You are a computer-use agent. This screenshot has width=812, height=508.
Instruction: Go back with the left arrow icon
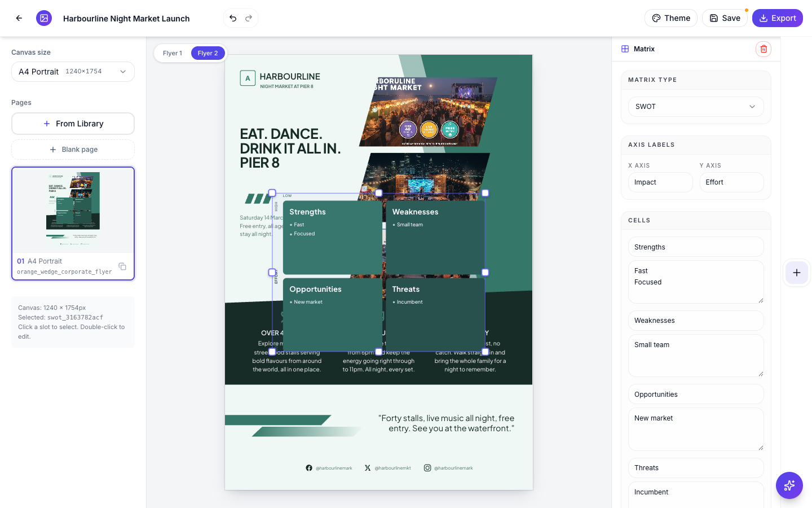point(19,18)
